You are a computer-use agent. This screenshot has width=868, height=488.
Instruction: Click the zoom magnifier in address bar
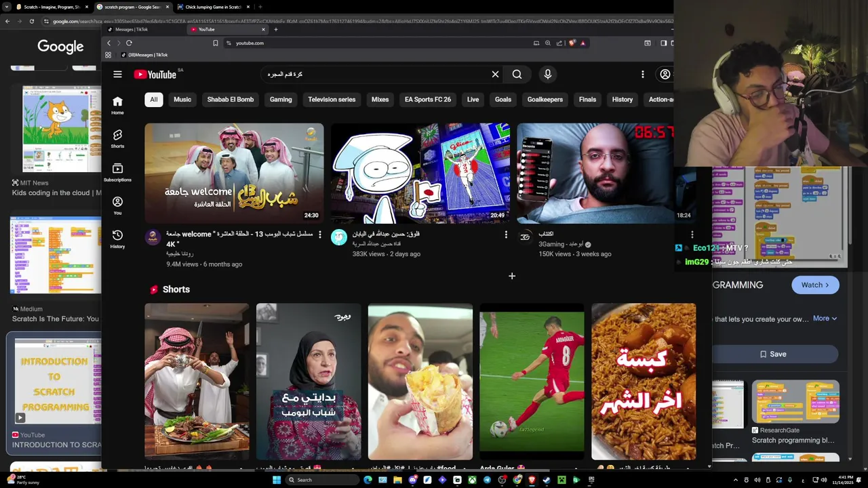[x=548, y=43]
